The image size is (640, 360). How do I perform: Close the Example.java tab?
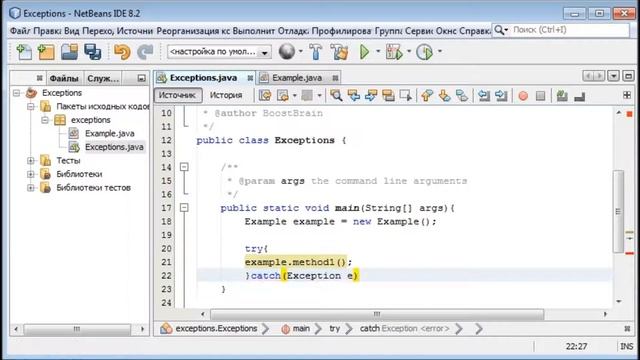click(x=335, y=78)
